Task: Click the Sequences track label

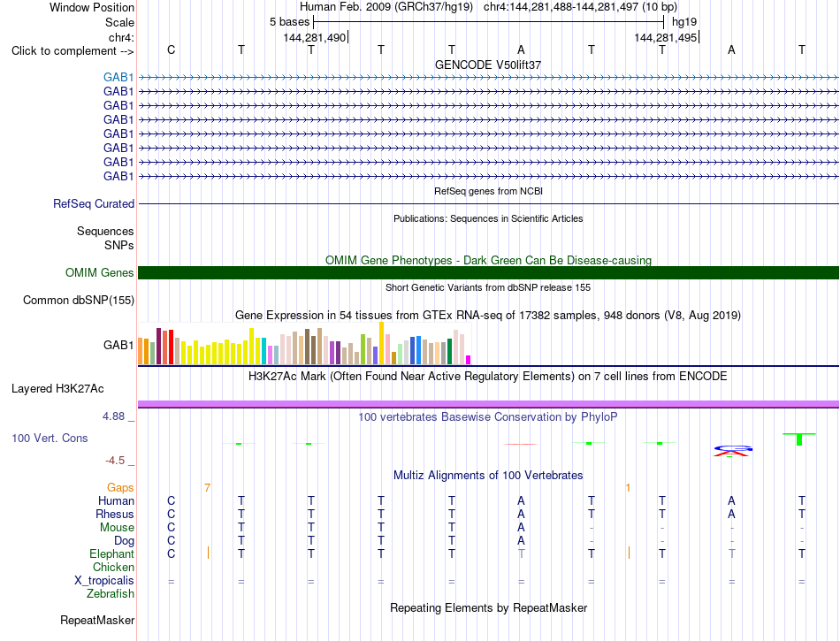Action: pyautogui.click(x=105, y=232)
